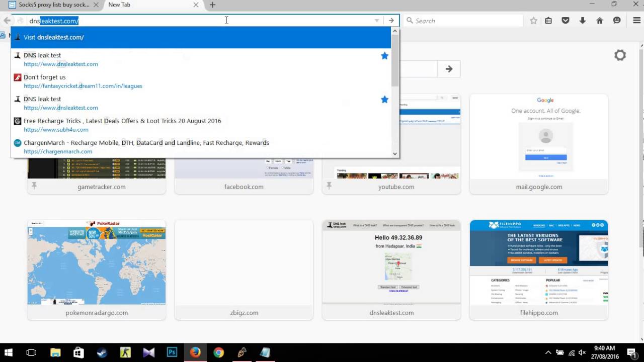This screenshot has height=362, width=644.
Task: Go to Home page icon
Action: [600, 21]
